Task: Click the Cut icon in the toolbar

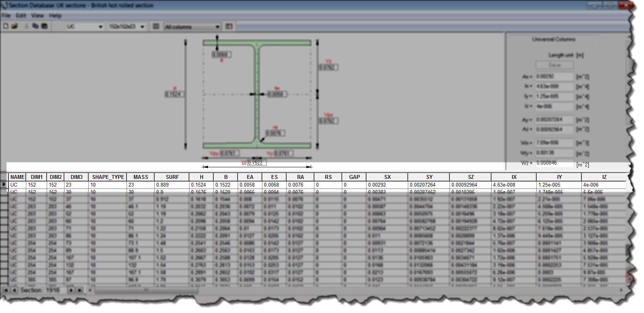Action: [27, 26]
